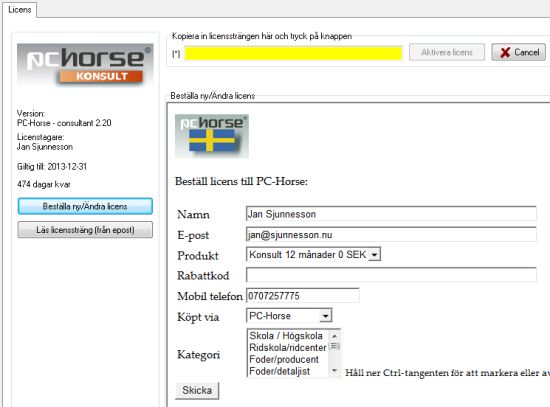This screenshot has width=550, height=407.
Task: Click the Giltig till 2013-12-31 text
Action: (52, 166)
